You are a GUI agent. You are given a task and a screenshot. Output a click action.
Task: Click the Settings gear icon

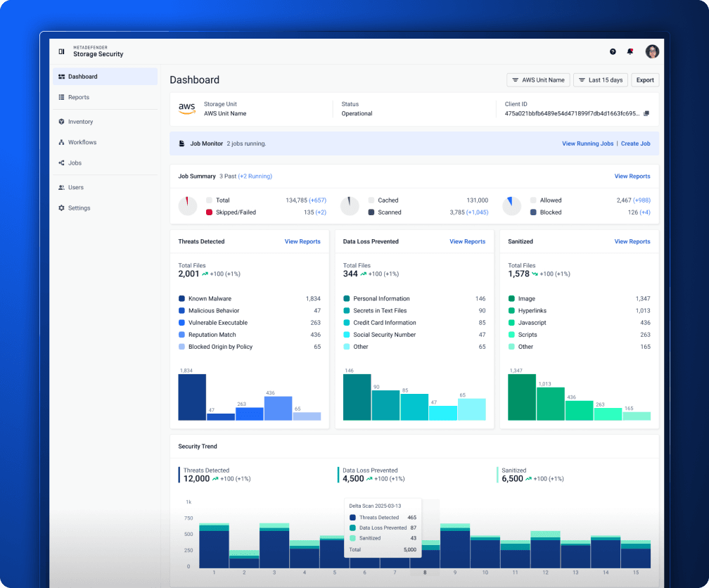61,208
